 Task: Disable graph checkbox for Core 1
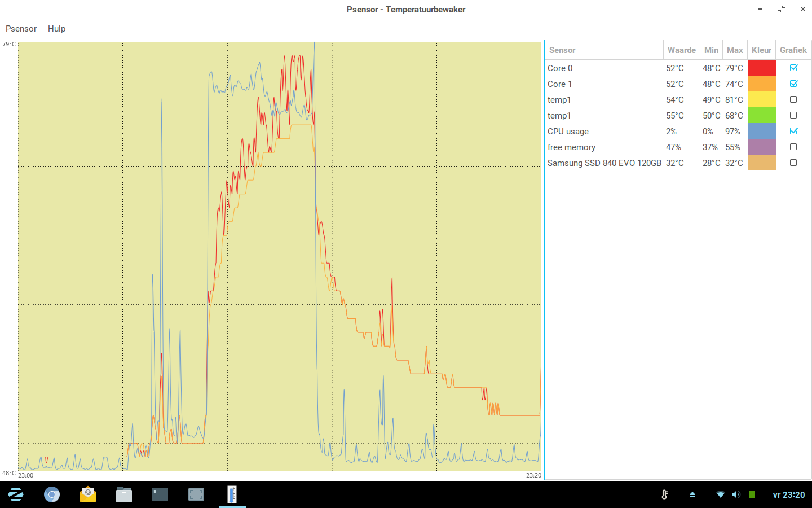click(793, 84)
